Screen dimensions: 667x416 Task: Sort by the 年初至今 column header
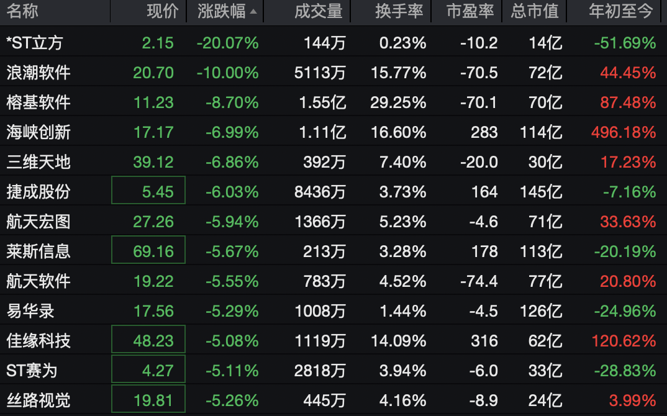pyautogui.click(x=622, y=12)
